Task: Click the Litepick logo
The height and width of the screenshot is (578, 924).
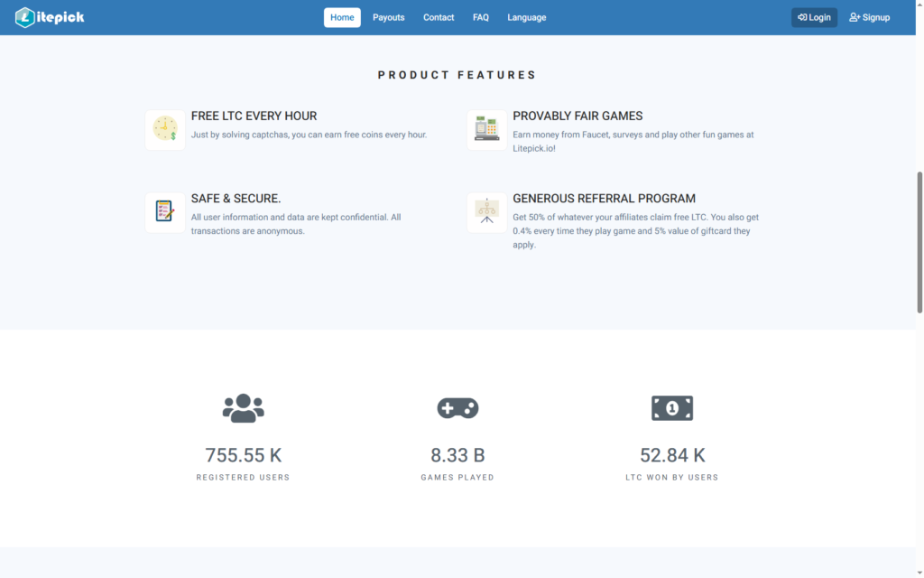Action: point(50,18)
